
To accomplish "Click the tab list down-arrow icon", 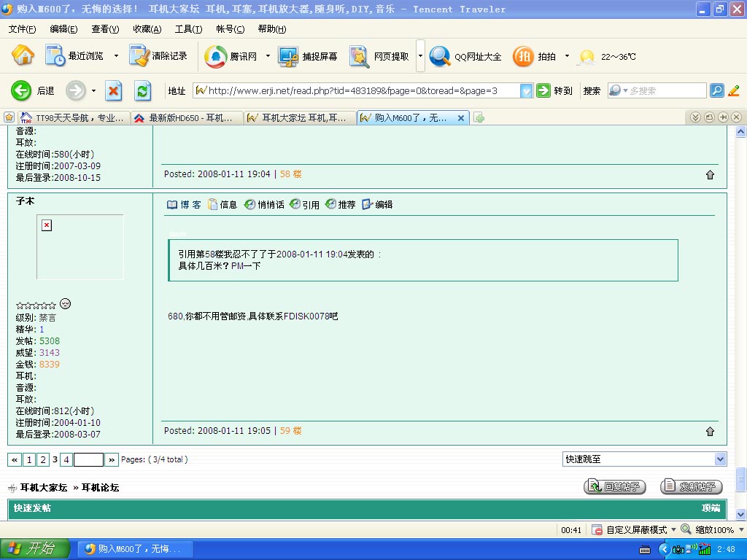I will (x=695, y=117).
